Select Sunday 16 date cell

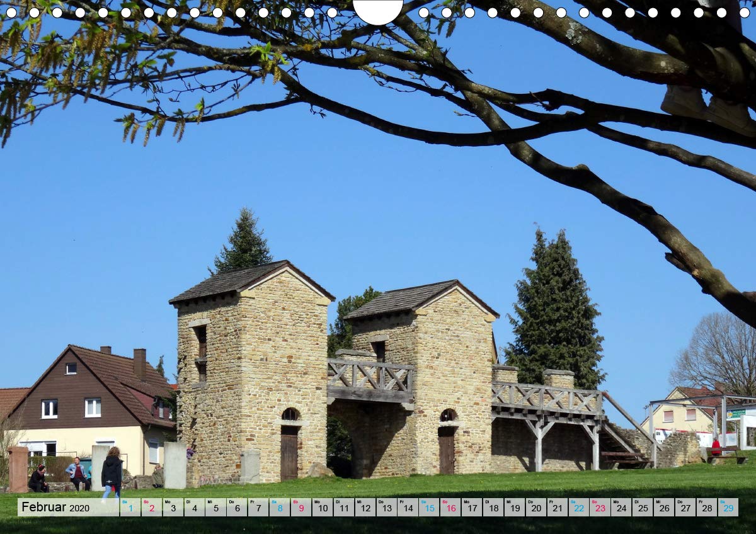coord(450,508)
